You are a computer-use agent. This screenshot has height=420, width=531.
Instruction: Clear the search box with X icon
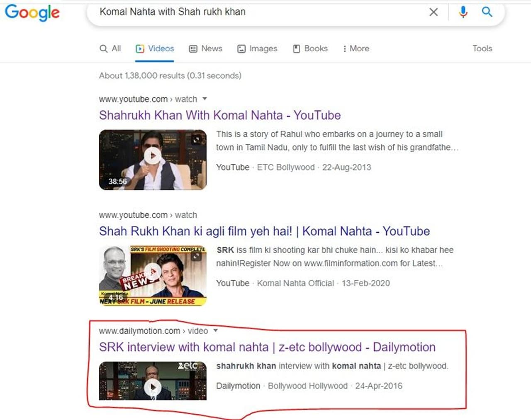tap(434, 12)
